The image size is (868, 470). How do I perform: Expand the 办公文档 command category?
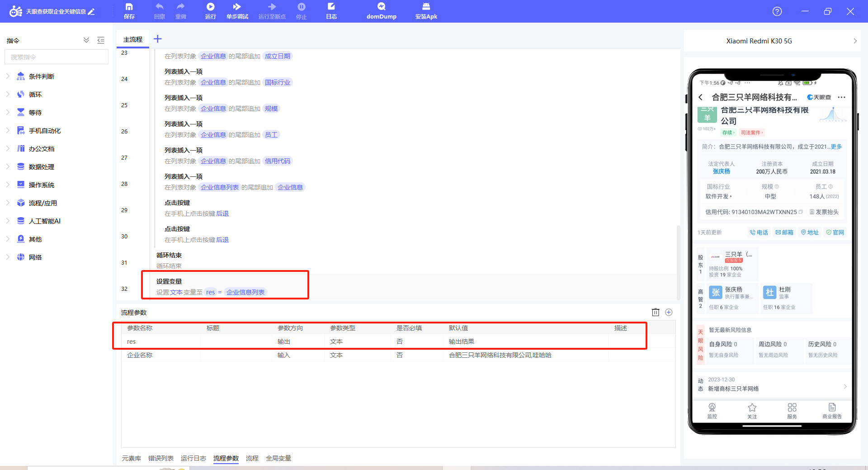click(x=8, y=149)
